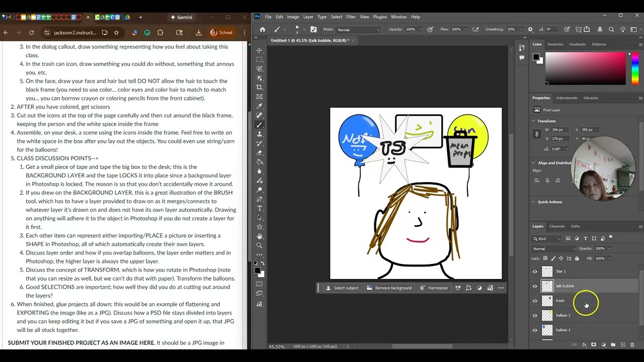Create new adjustment layer icon
This screenshot has height=362, width=644.
604,345
